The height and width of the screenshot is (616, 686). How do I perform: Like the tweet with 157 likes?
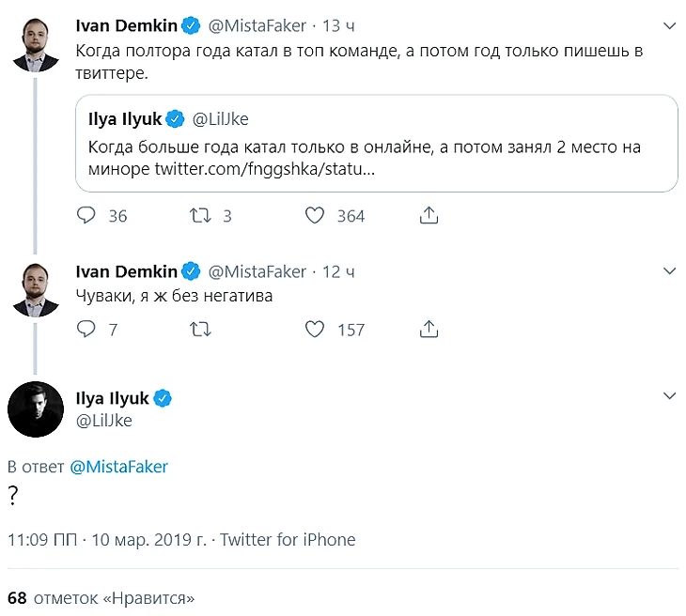tap(316, 330)
